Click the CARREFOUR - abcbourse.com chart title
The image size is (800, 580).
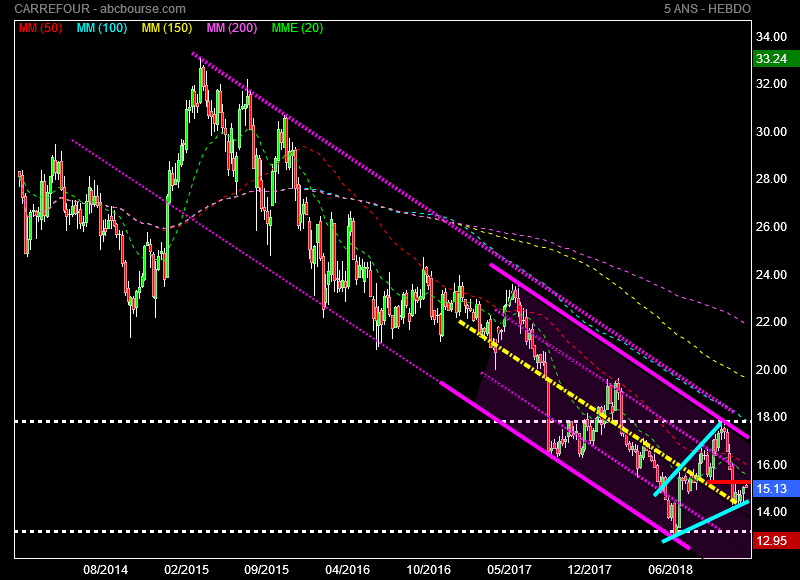100,9
